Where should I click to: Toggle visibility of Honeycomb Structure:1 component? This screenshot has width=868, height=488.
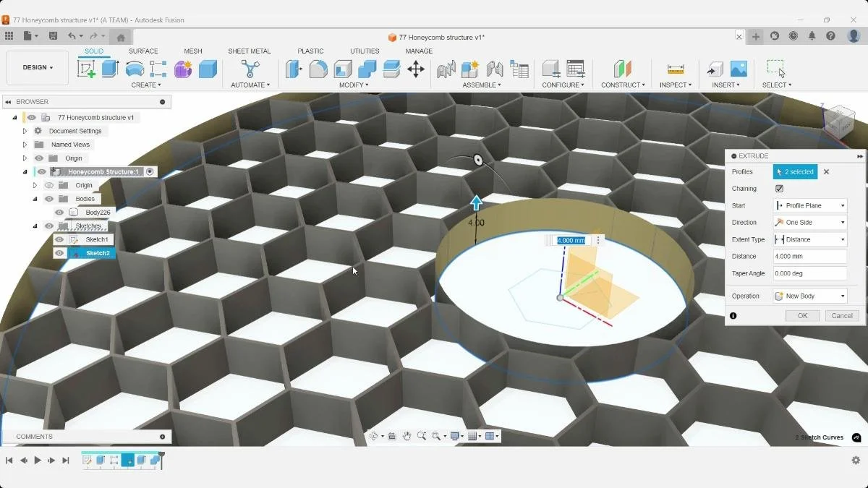pyautogui.click(x=42, y=172)
